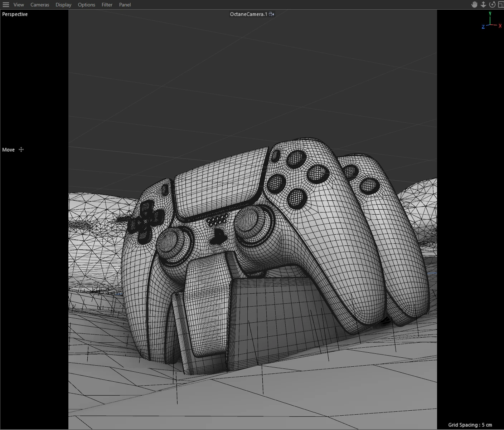This screenshot has width=504, height=430.
Task: Open the Options menu
Action: tap(86, 5)
